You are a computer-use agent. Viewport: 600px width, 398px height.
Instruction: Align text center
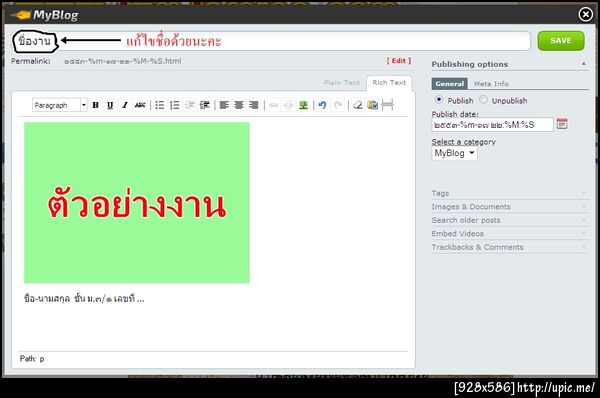coord(239,105)
